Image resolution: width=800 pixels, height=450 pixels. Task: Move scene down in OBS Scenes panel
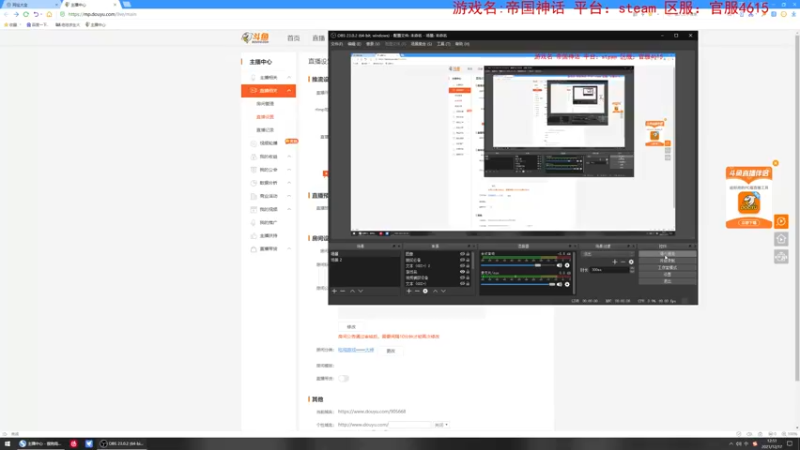(361, 291)
